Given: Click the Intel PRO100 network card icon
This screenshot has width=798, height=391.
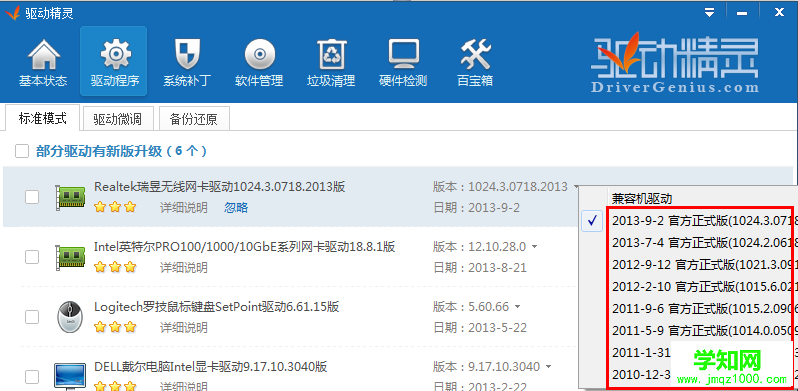Looking at the screenshot, I should point(70,257).
